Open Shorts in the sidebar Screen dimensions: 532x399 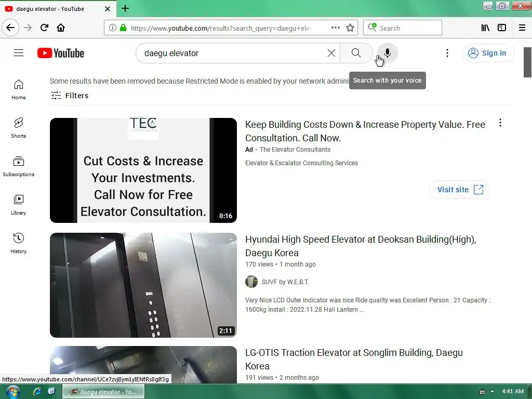(18, 128)
